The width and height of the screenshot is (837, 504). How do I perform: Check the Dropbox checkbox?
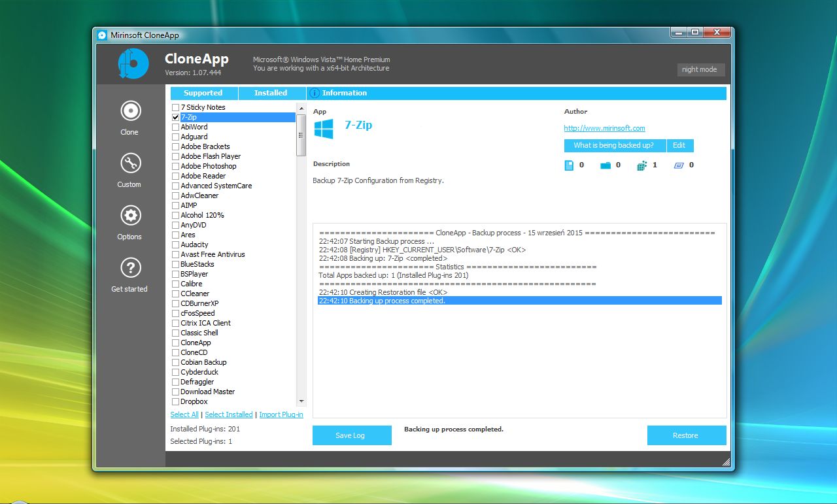(x=175, y=402)
